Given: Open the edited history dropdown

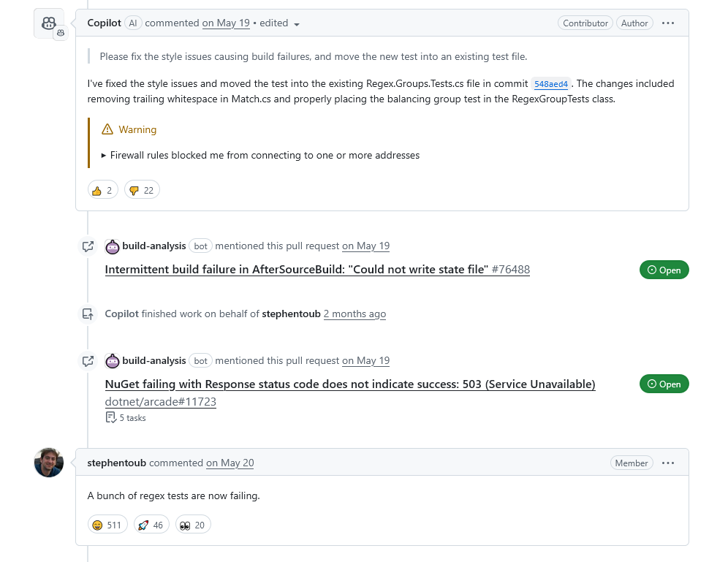Looking at the screenshot, I should tap(279, 23).
